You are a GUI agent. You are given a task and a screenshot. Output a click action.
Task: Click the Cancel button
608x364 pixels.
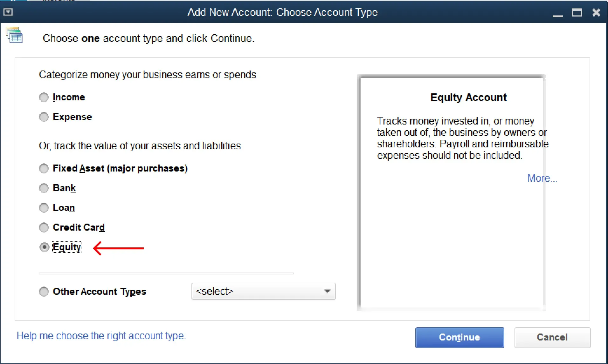click(552, 337)
